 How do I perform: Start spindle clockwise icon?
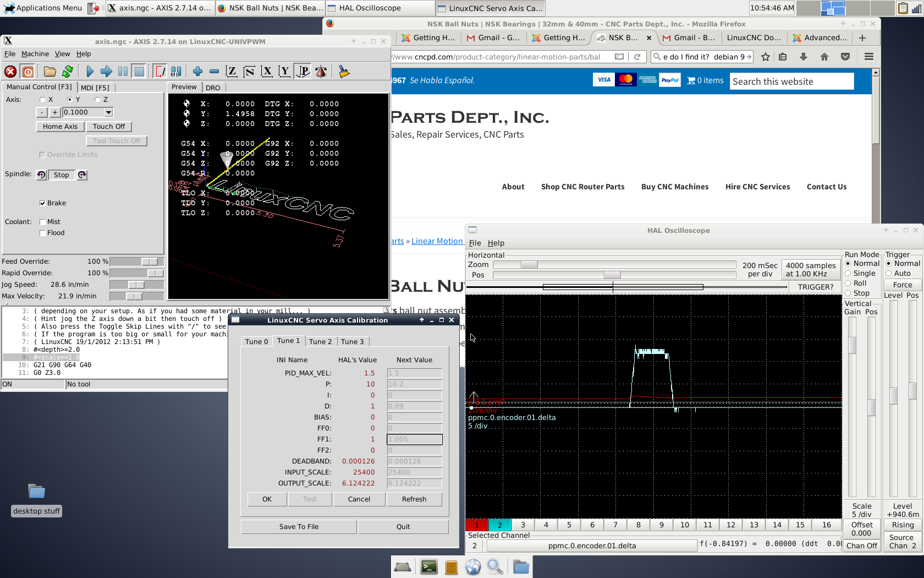82,175
